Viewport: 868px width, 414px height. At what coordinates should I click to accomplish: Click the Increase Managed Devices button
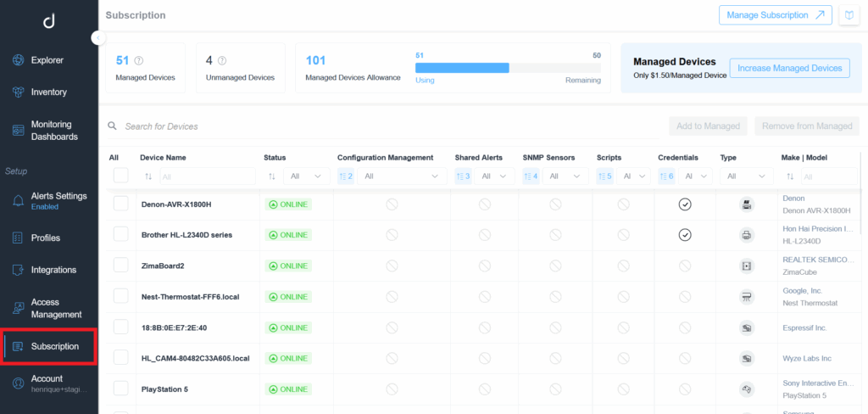(x=789, y=69)
